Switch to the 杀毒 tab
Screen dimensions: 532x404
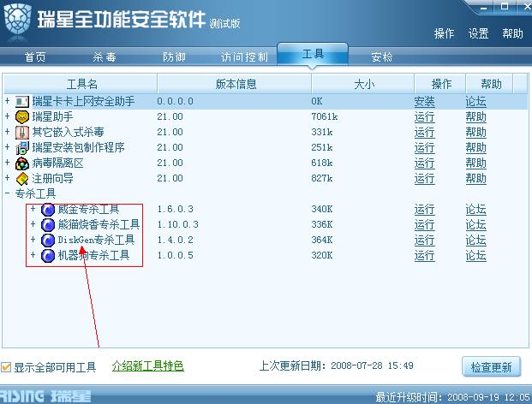105,56
